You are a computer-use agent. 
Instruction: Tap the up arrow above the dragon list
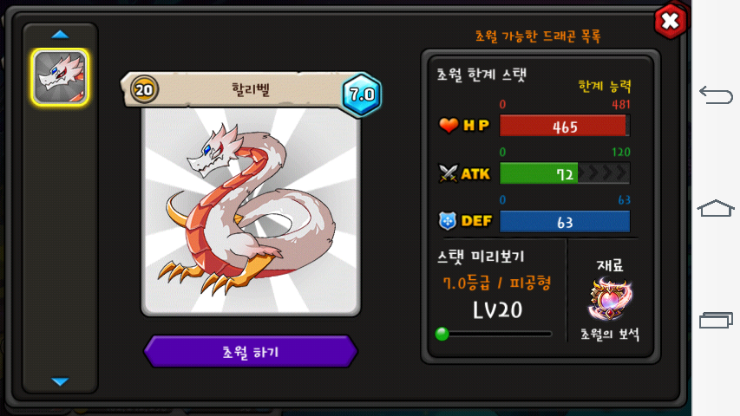pos(60,34)
